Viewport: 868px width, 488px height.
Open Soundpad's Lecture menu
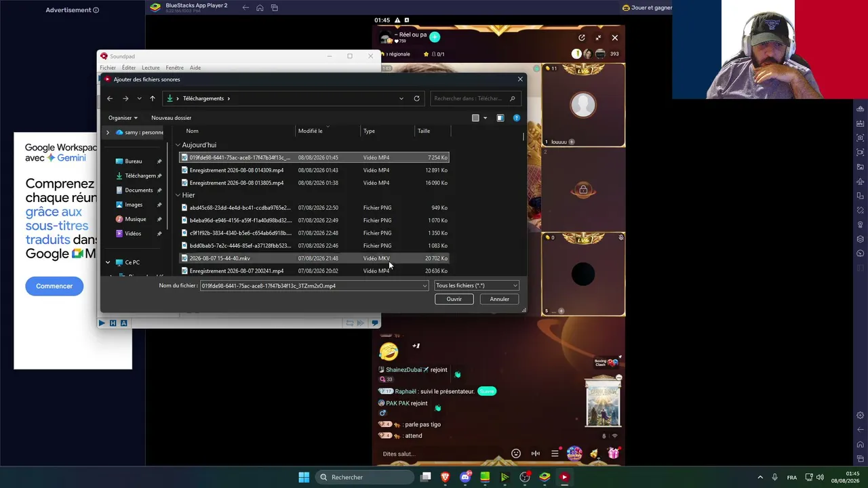tap(151, 68)
